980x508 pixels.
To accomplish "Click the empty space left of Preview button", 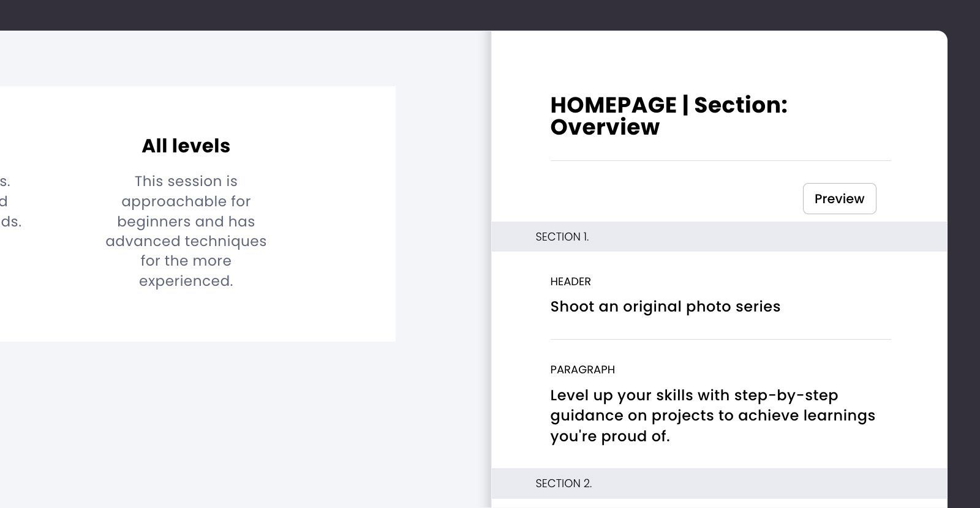I will point(674,199).
